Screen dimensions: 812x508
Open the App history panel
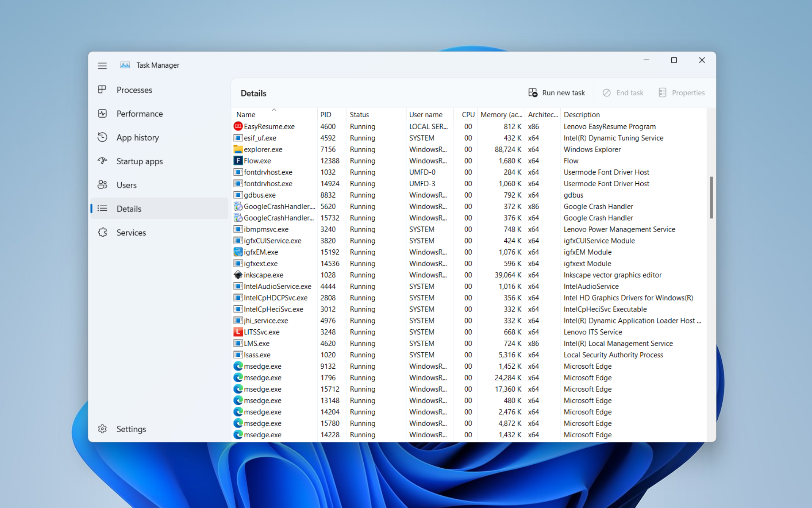click(x=136, y=137)
